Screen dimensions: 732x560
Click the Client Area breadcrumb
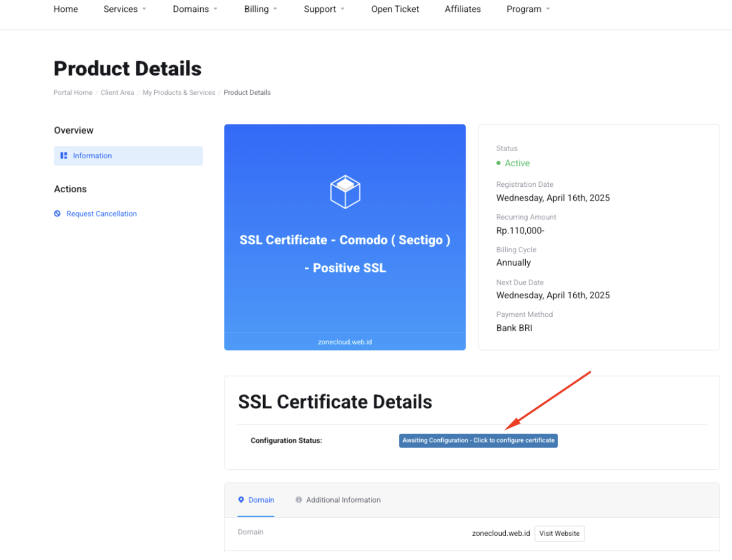coord(117,93)
